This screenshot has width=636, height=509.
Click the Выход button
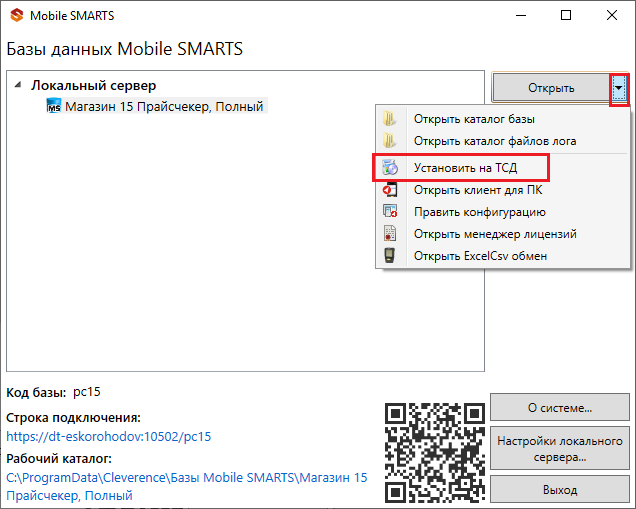(560, 490)
